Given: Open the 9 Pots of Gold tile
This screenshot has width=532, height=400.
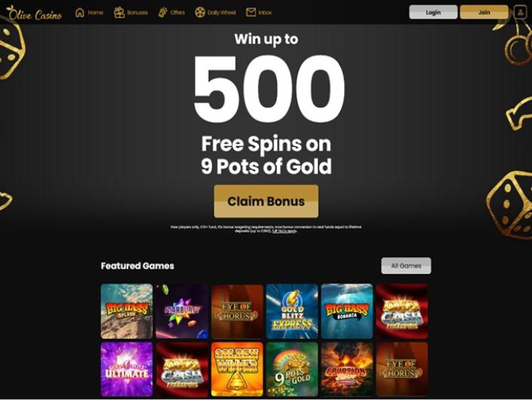Looking at the screenshot, I should click(292, 370).
